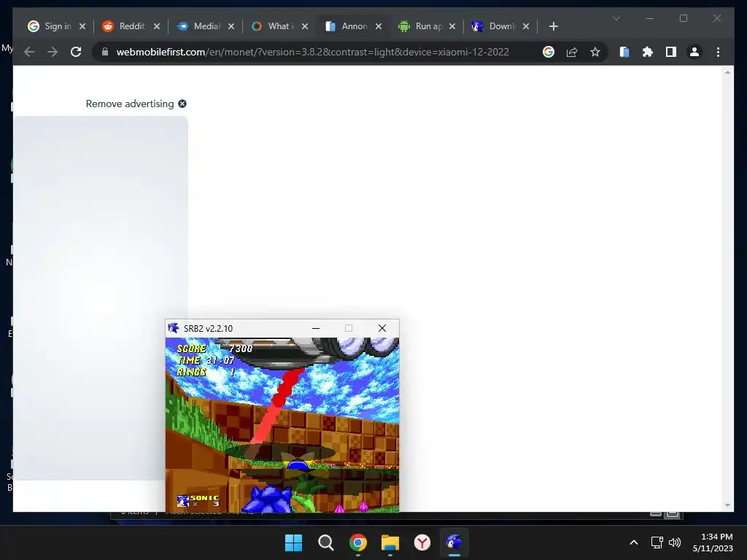Click the X icon beside Remove advertising
The width and height of the screenshot is (747, 560).
click(x=182, y=104)
